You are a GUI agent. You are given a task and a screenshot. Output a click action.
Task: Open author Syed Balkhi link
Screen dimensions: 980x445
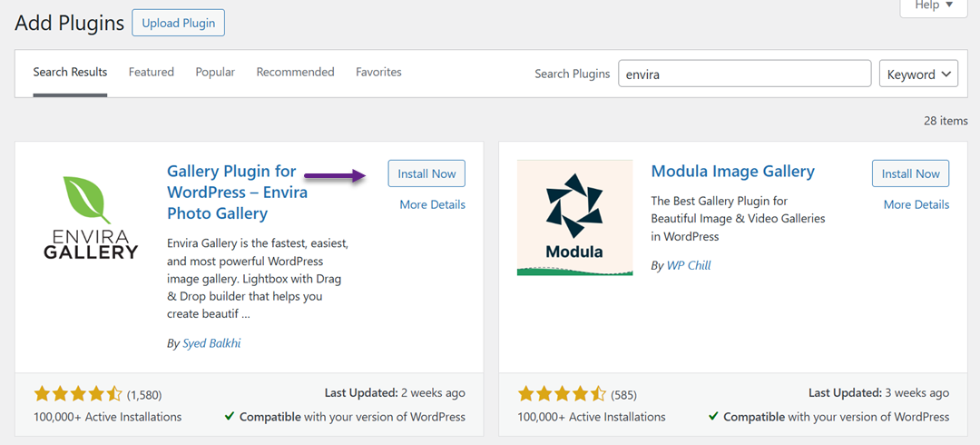click(x=211, y=343)
